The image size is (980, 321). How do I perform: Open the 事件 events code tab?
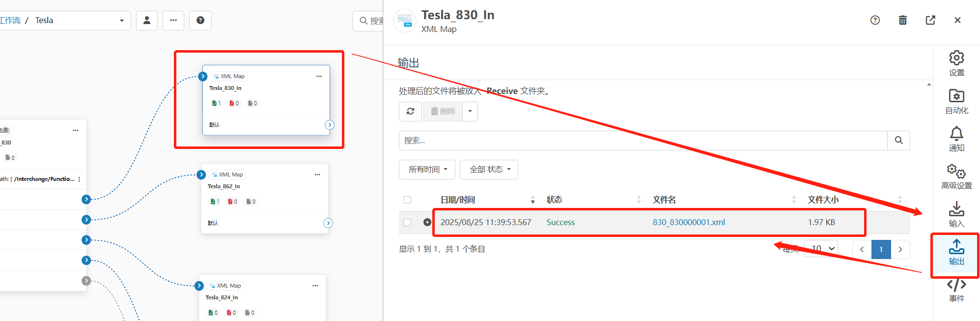[x=956, y=290]
